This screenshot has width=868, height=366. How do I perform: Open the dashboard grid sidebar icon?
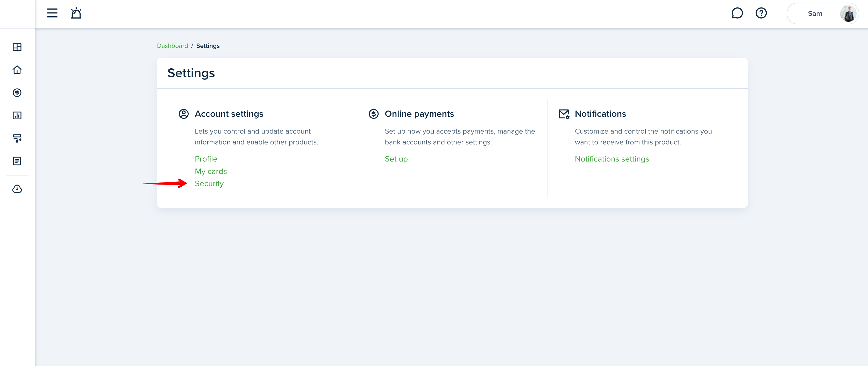pos(17,47)
